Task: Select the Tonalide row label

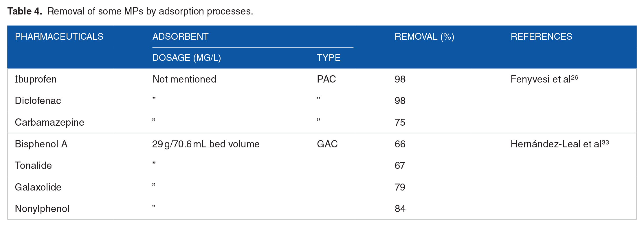Action: pyautogui.click(x=33, y=166)
